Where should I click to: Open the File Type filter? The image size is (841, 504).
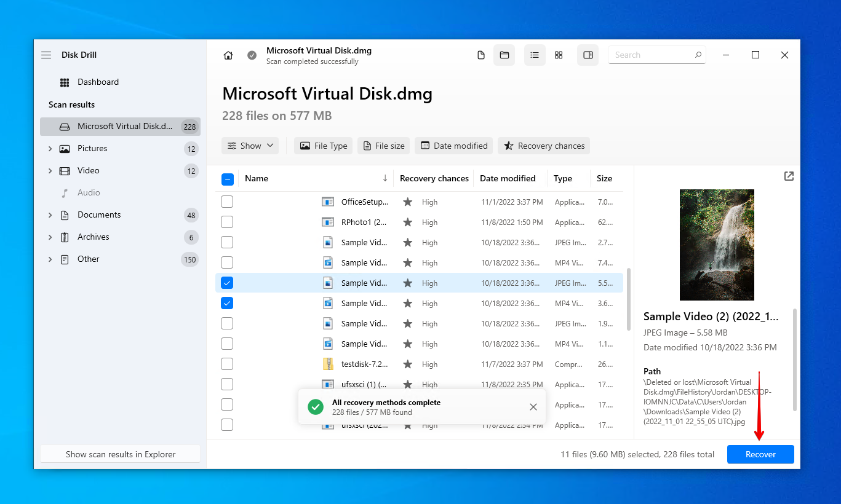click(x=323, y=146)
